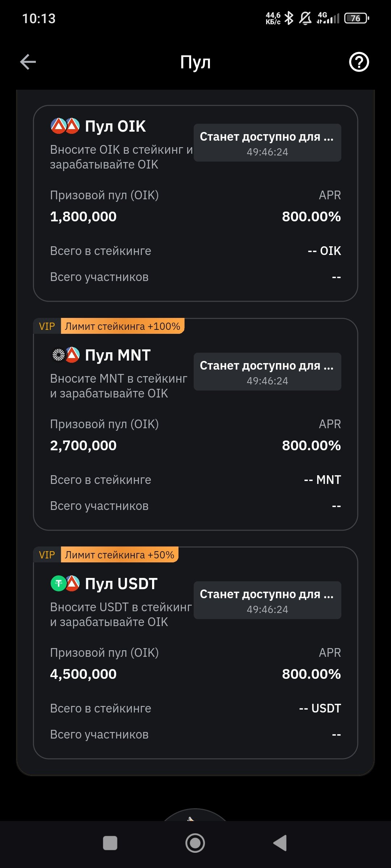This screenshot has width=391, height=868.
Task: Tap OIK pool countdown availability button
Action: point(267,143)
